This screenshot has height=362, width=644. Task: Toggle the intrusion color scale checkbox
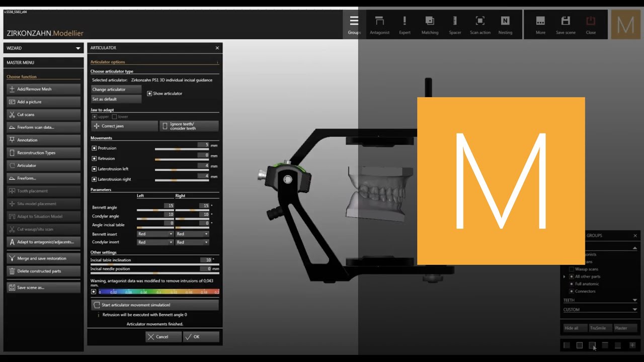click(x=94, y=292)
